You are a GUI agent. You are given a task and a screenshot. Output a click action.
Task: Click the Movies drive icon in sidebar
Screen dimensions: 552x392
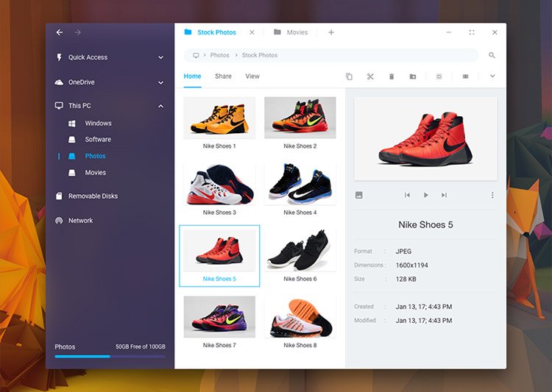(x=72, y=173)
